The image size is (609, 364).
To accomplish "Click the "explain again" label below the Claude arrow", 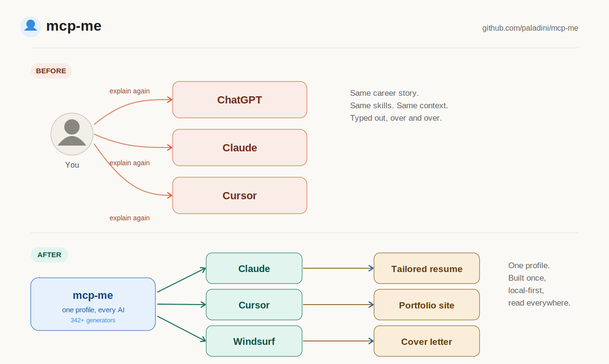I will [129, 163].
